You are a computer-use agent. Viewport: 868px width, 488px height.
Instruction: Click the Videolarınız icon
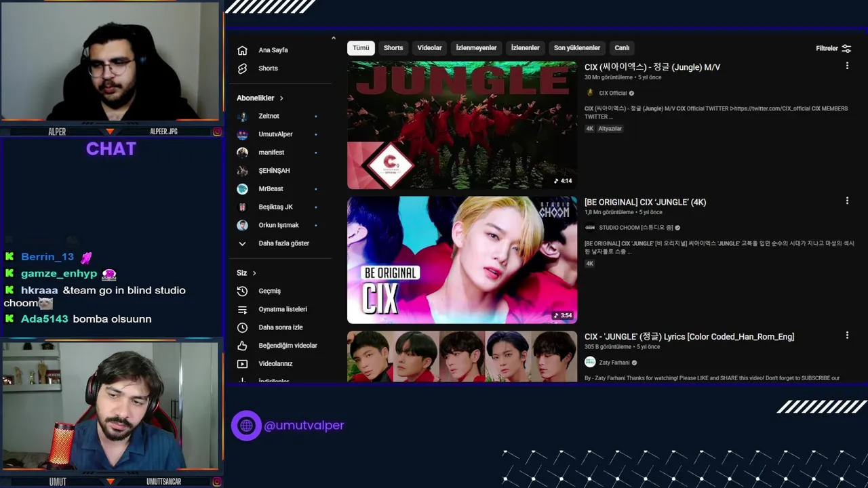[x=242, y=364]
